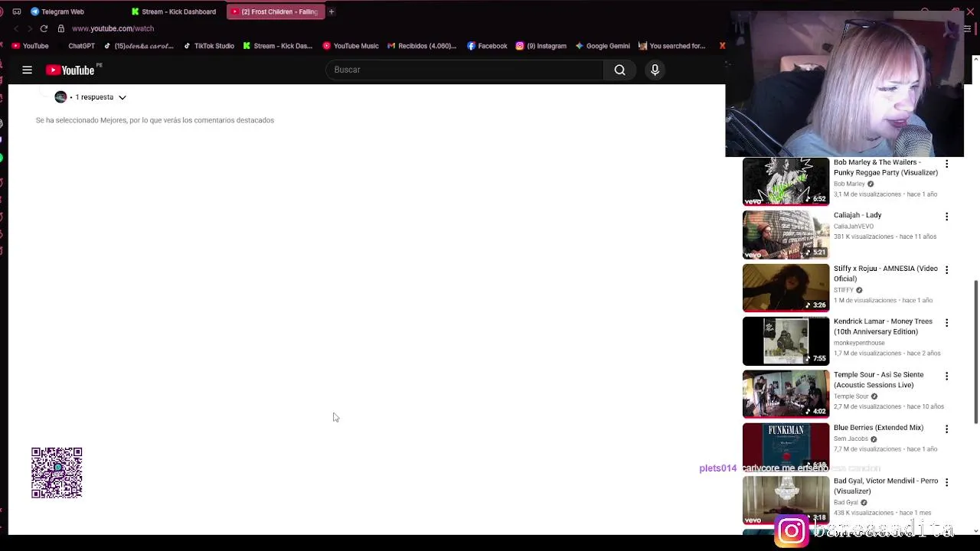Open Facebook bookmark
Viewport: 980px width, 551px height.
pyautogui.click(x=487, y=46)
